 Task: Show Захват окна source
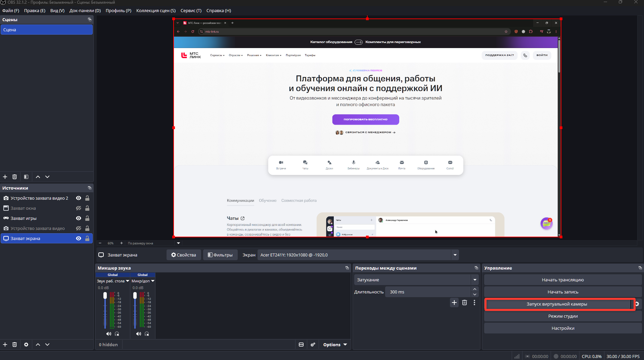point(79,208)
